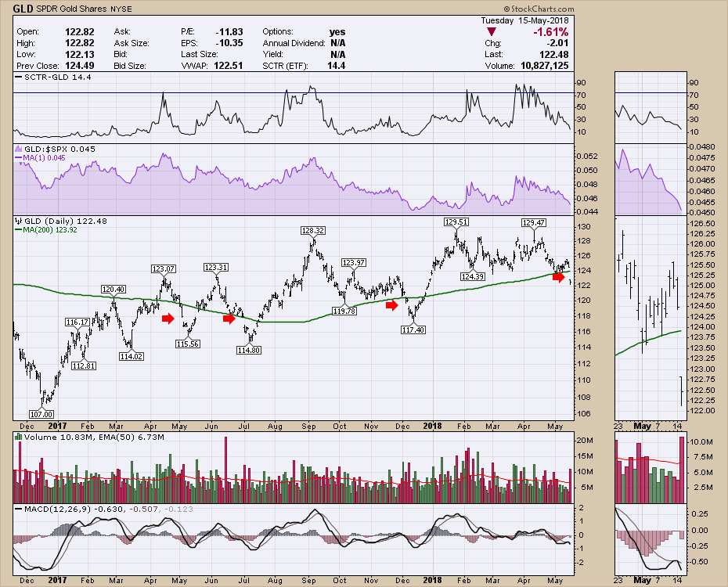728x587 pixels.
Task: Click the 129.47 peak price label
Action: 533,223
